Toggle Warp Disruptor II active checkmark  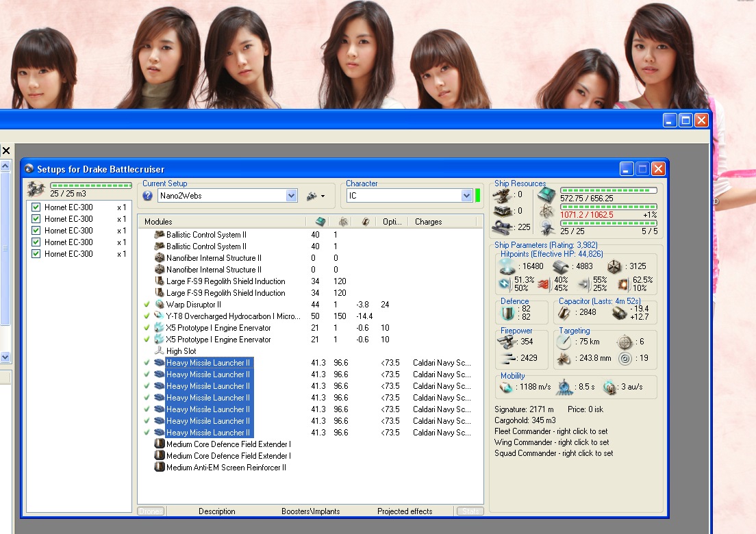147,305
